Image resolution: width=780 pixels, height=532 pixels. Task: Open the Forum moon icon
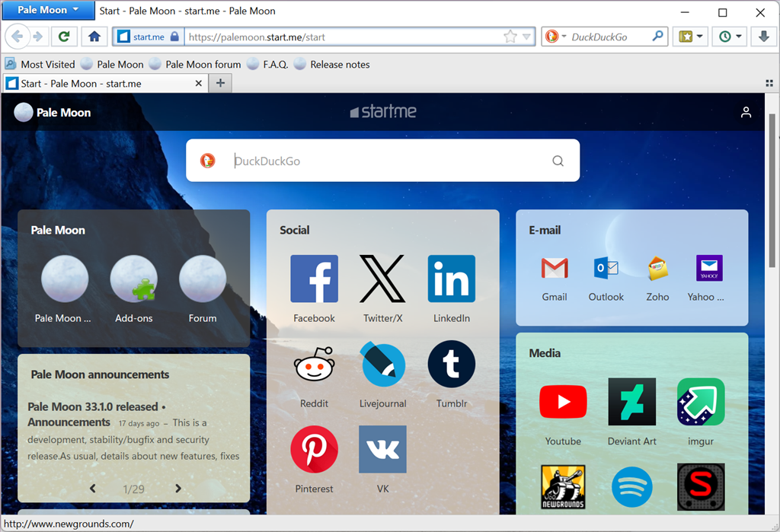203,279
